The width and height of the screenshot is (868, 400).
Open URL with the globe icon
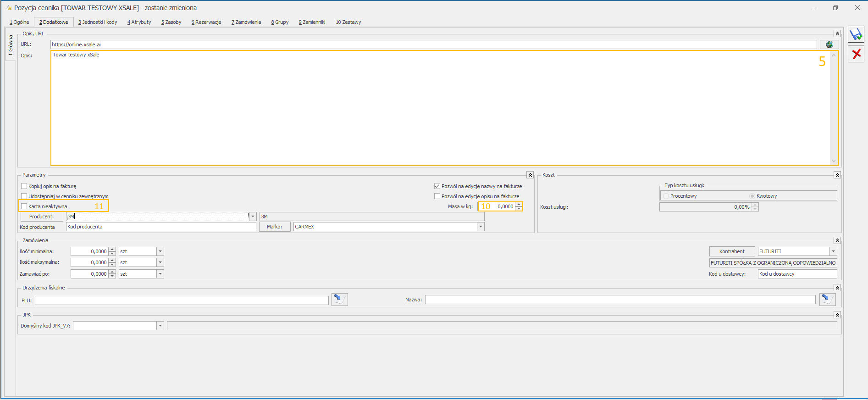pos(829,44)
